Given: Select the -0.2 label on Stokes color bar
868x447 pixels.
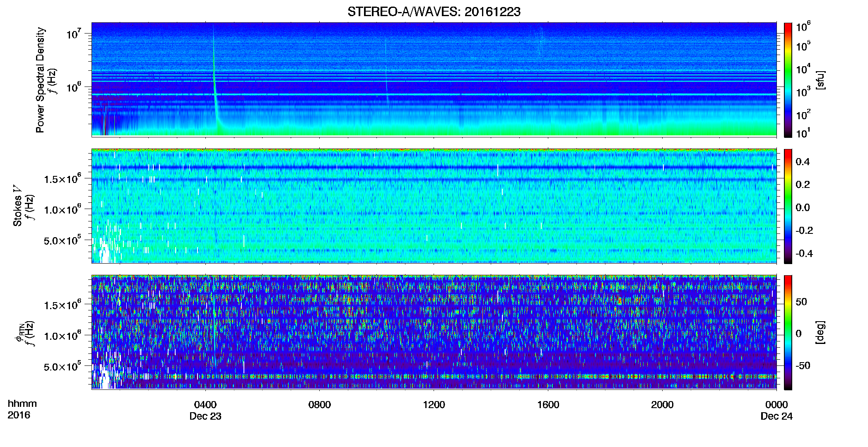Looking at the screenshot, I should pos(804,231).
